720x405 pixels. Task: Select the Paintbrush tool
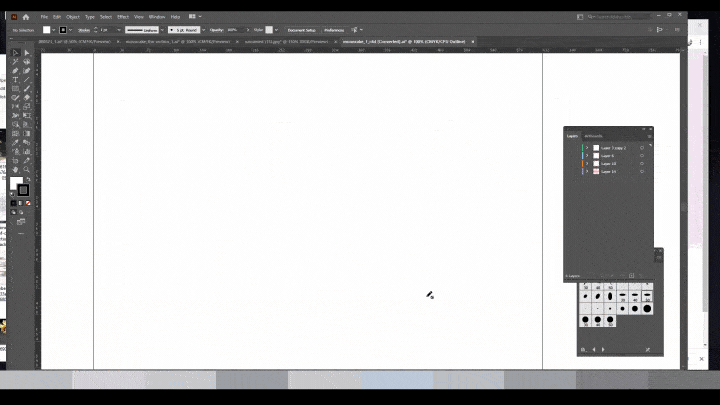point(27,89)
